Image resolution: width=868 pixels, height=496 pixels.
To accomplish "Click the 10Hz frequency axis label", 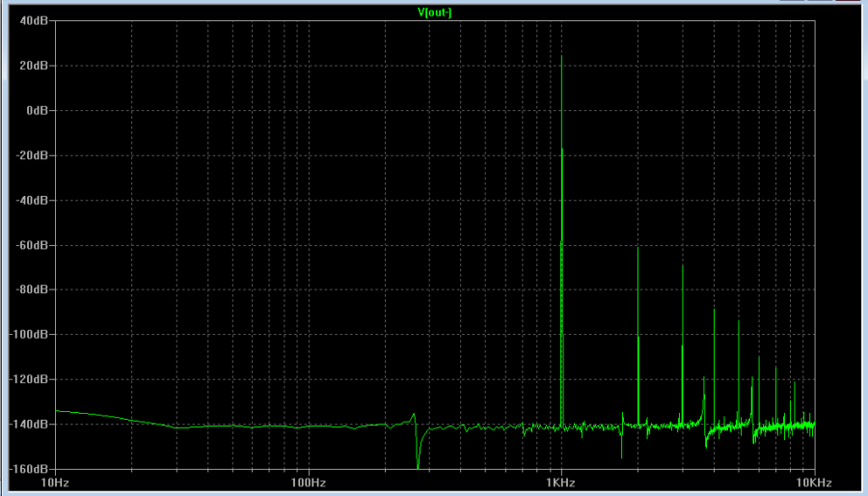I will [55, 482].
